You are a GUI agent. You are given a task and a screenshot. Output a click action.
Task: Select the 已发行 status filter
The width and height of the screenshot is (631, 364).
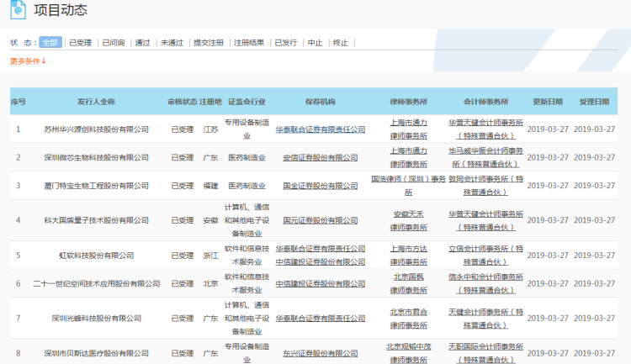point(285,43)
